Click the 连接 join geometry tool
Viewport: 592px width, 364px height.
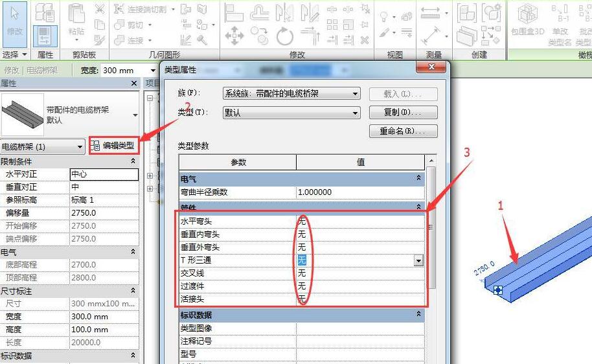130,40
